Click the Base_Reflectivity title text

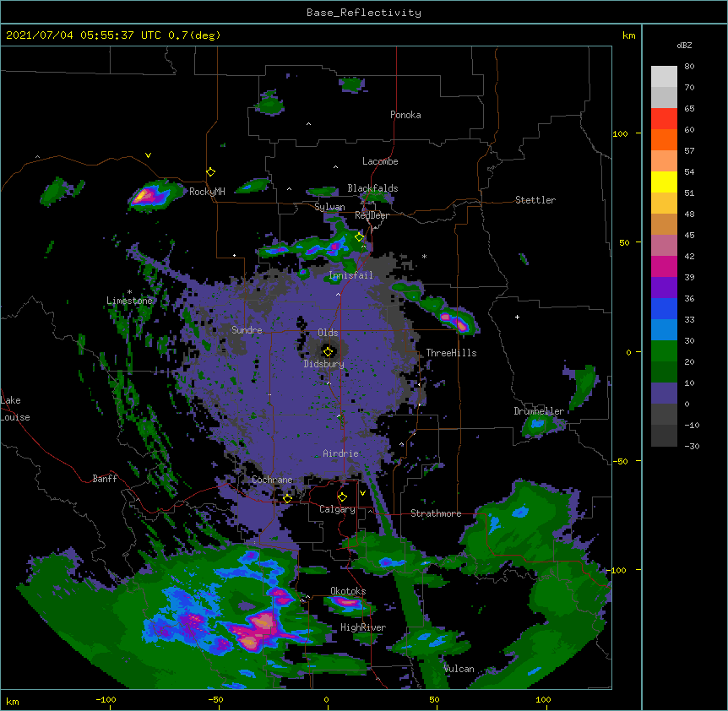tap(363, 13)
